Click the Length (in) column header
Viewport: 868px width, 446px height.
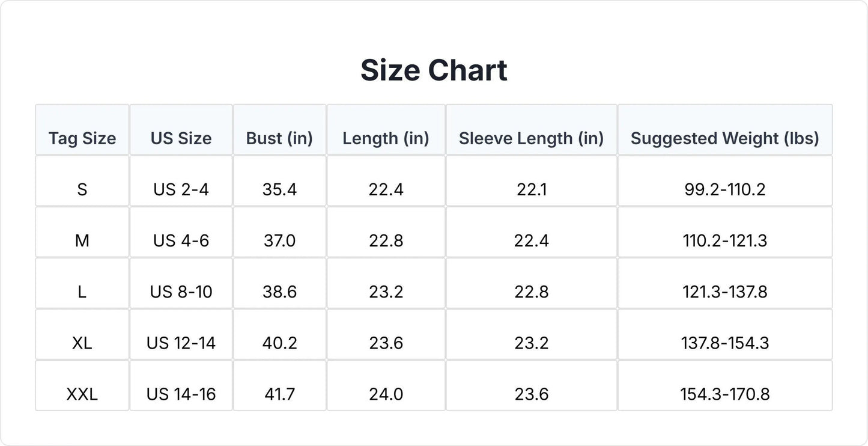click(x=386, y=130)
